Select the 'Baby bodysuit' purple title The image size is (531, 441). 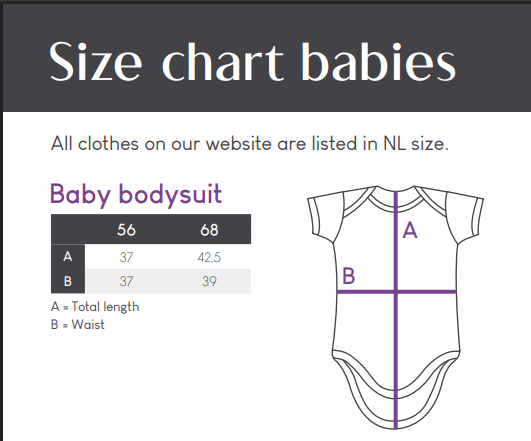[x=136, y=194]
